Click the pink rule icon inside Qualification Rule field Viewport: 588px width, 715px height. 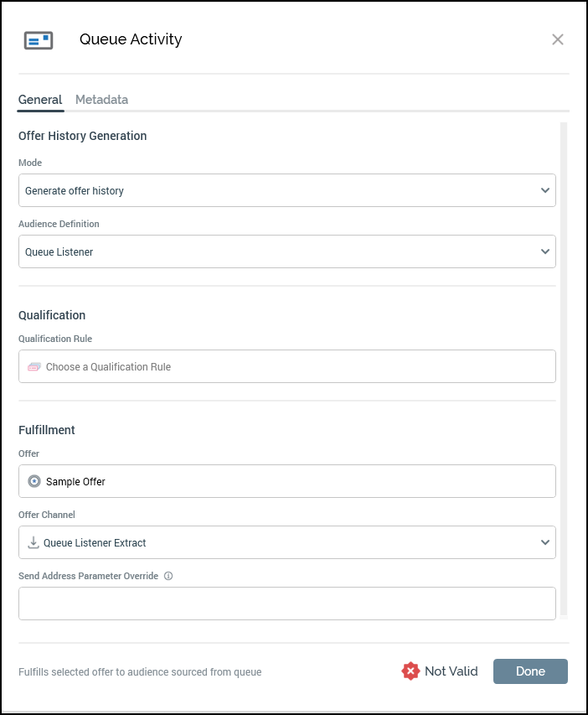pyautogui.click(x=34, y=365)
